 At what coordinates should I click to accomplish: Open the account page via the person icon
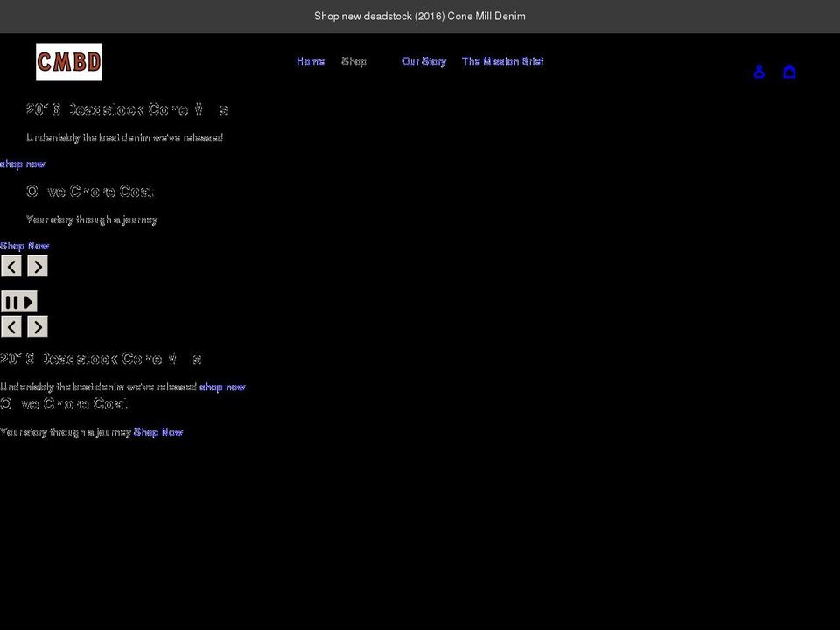tap(759, 71)
